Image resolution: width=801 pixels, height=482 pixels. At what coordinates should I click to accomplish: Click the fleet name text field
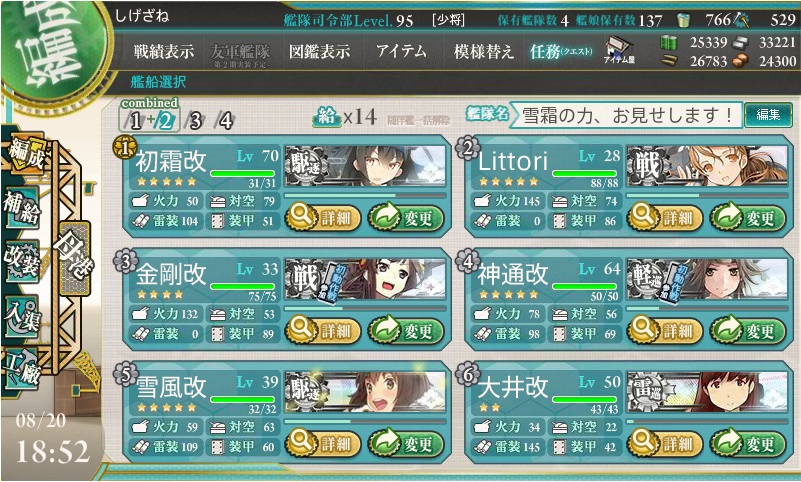[626, 115]
